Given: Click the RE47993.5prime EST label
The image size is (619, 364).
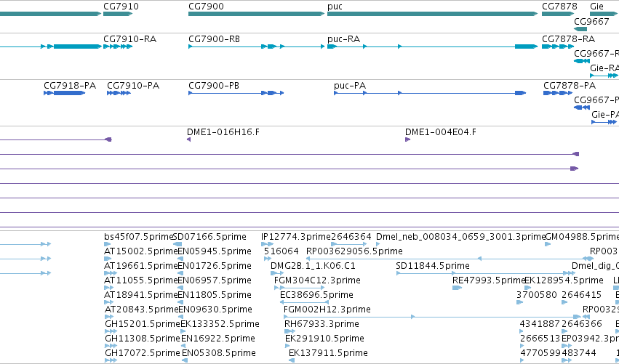Looking at the screenshot, I should tap(489, 280).
